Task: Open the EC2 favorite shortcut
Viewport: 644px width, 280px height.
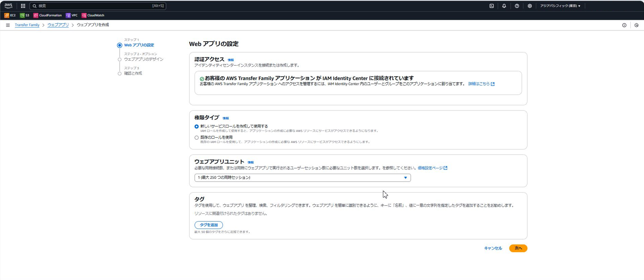Action: click(10, 16)
